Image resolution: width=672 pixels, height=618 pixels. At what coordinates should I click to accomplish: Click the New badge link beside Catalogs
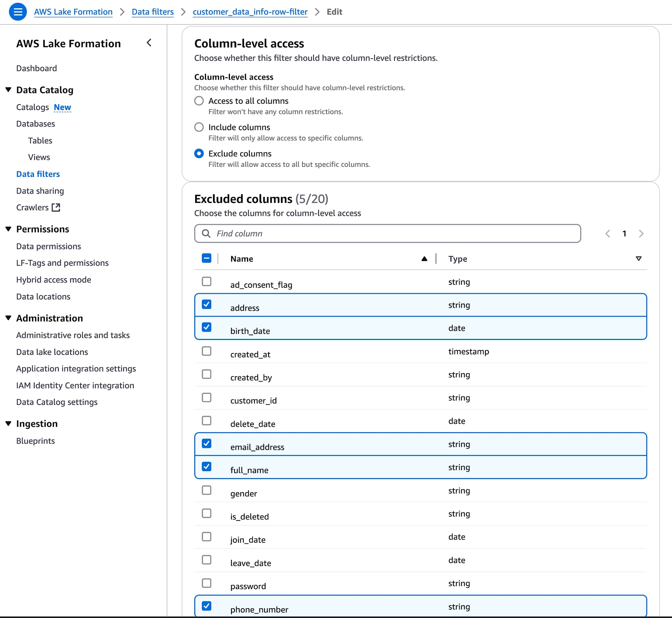click(x=62, y=107)
